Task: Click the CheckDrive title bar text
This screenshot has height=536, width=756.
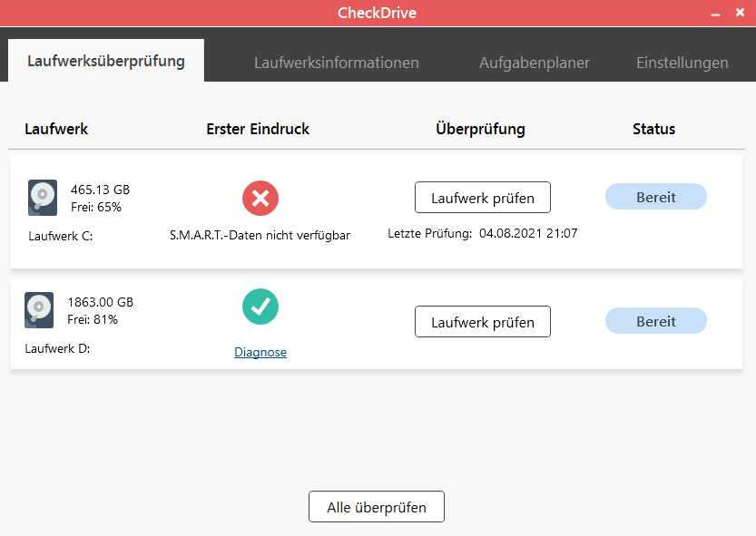Action: [x=377, y=13]
